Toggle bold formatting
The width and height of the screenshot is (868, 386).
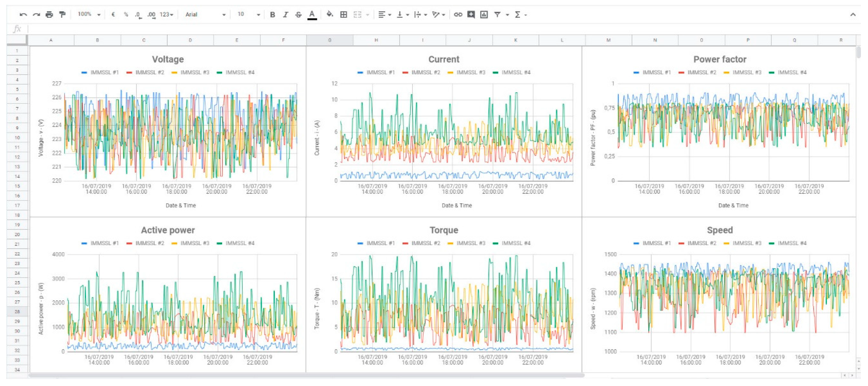click(x=273, y=14)
